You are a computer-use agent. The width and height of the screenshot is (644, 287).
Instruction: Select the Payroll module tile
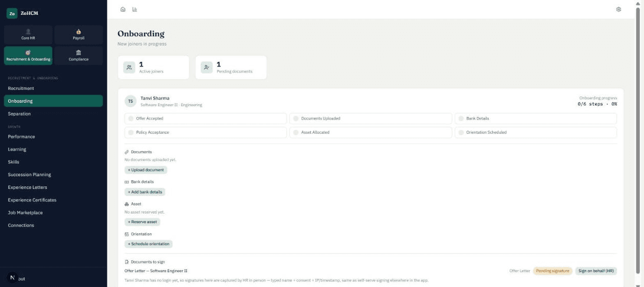pos(79,35)
